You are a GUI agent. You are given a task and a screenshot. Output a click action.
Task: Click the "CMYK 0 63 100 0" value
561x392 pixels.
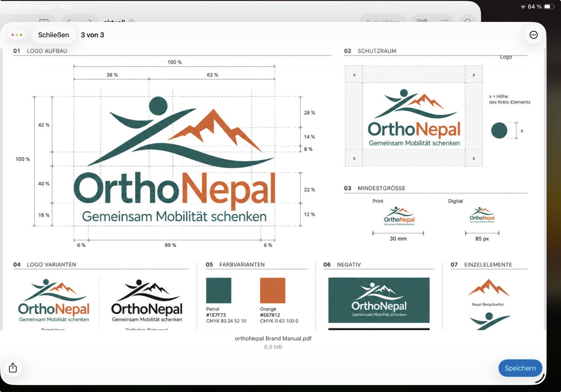click(x=279, y=321)
